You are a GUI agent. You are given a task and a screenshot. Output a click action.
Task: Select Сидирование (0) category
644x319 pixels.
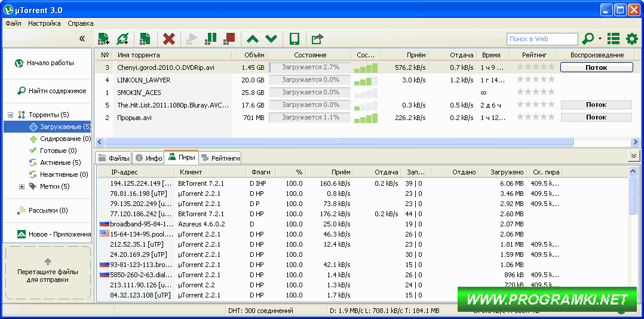(x=60, y=139)
